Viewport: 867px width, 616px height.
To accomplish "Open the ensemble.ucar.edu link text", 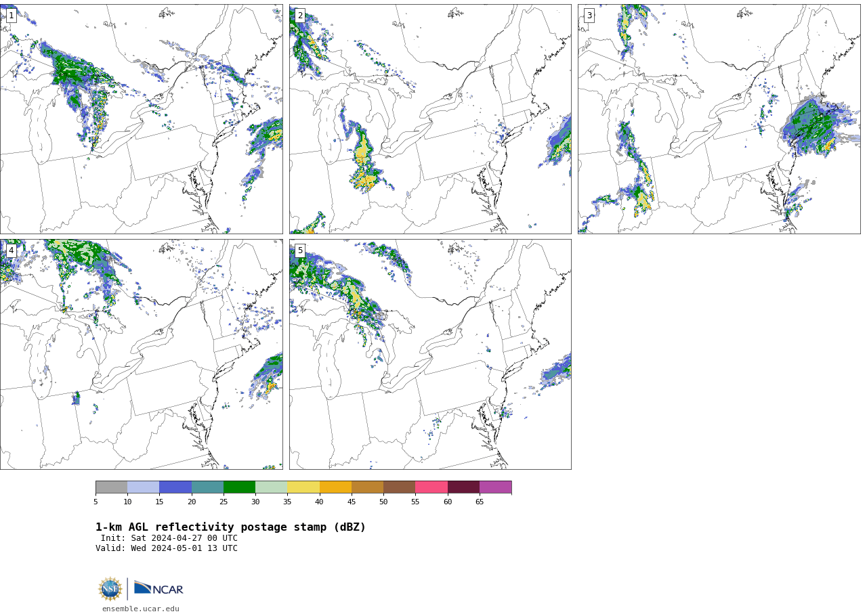I will tap(141, 609).
